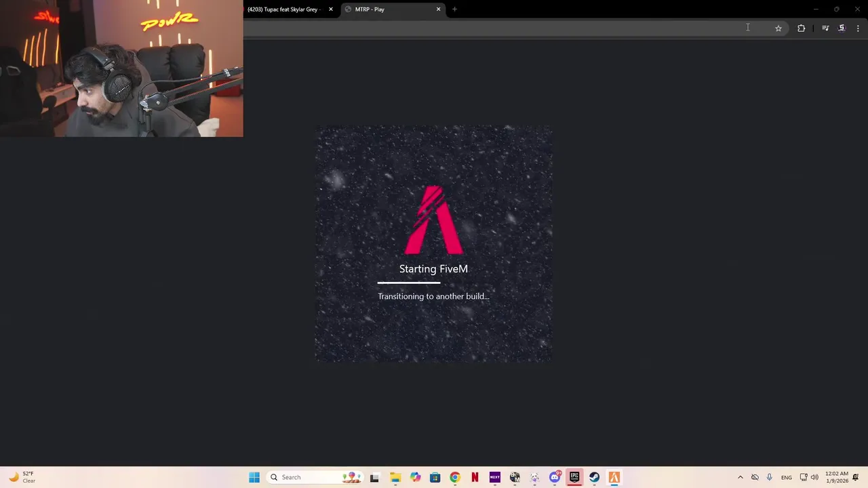
Task: Open the Windows Start menu
Action: click(254, 477)
